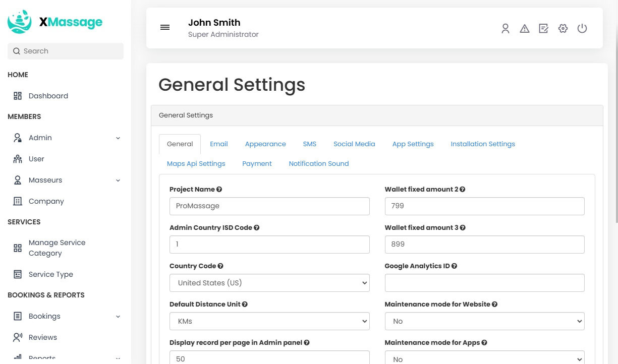The width and height of the screenshot is (618, 364).
Task: Open the Country Code dropdown
Action: click(269, 283)
